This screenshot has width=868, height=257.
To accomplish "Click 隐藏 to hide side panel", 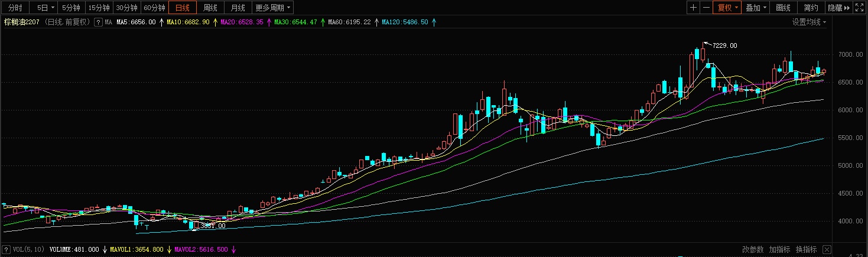I will (839, 8).
